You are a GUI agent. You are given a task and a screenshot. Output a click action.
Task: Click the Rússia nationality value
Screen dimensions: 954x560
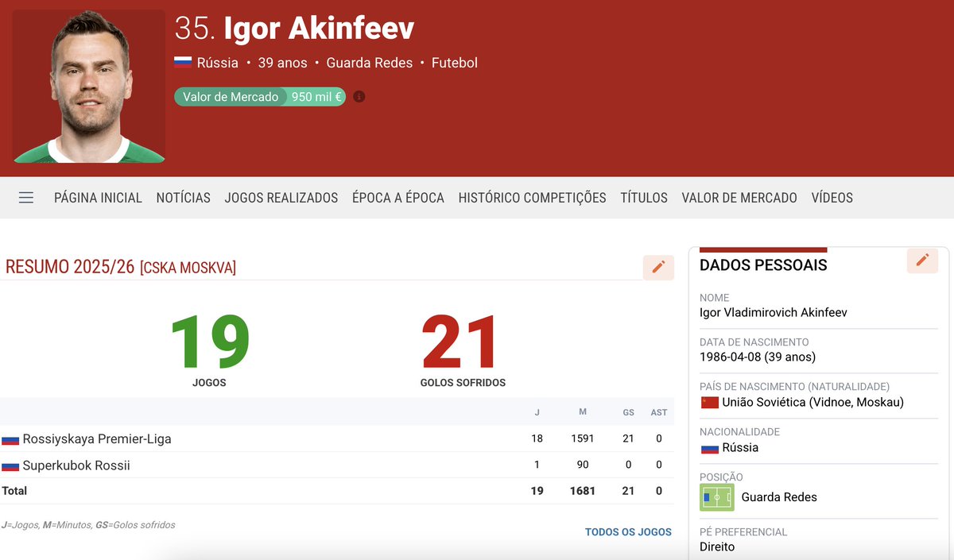pyautogui.click(x=740, y=448)
